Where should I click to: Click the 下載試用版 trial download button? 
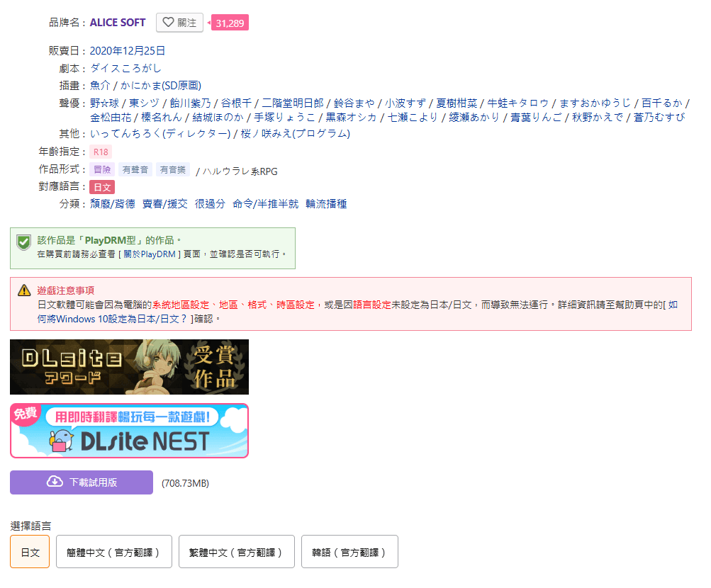[x=82, y=482]
